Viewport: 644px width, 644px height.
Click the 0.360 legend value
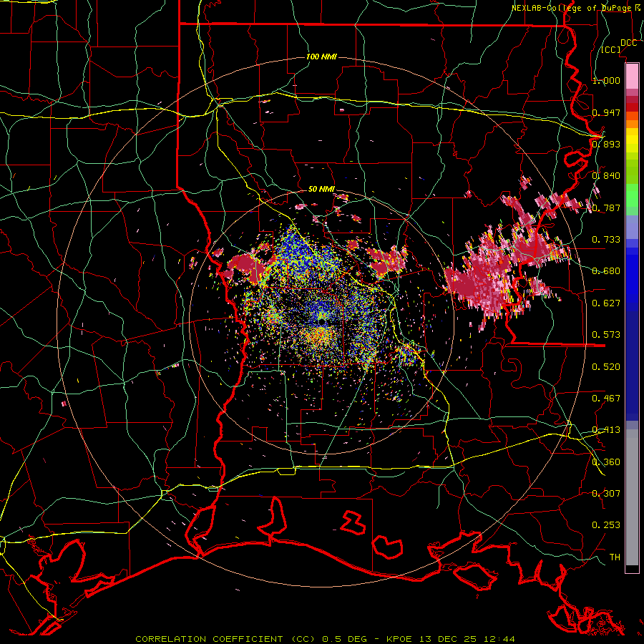(x=606, y=462)
